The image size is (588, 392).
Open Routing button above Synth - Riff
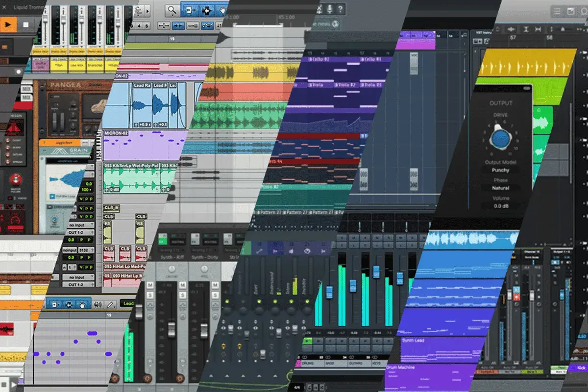click(x=177, y=242)
